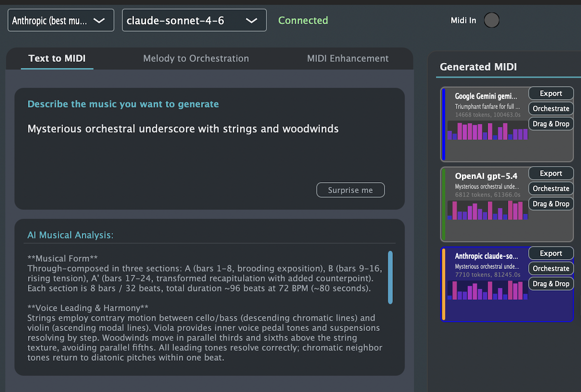
Task: Open the MIDI Enhancement tab
Action: [x=348, y=59]
